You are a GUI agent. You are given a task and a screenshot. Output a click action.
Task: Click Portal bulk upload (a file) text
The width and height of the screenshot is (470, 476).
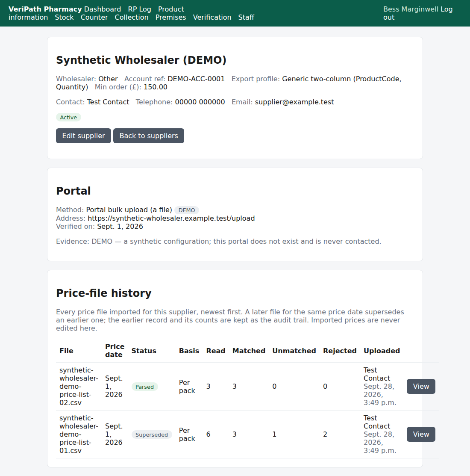129,210
